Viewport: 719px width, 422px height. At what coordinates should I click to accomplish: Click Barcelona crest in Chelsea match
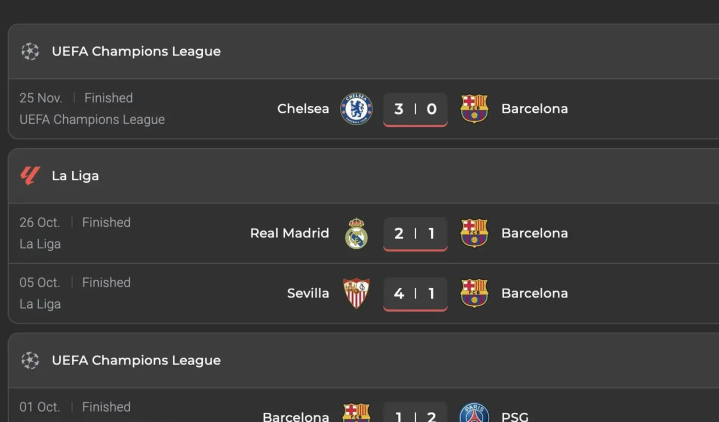point(474,109)
